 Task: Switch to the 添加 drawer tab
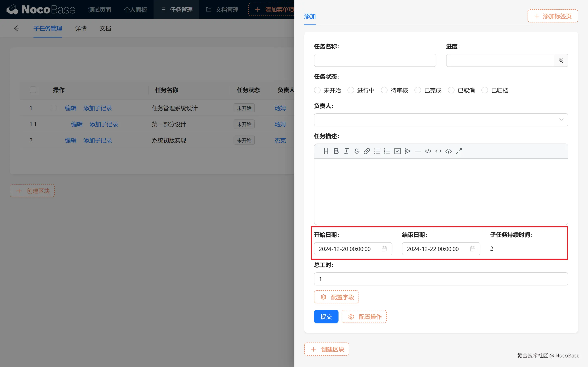point(310,16)
